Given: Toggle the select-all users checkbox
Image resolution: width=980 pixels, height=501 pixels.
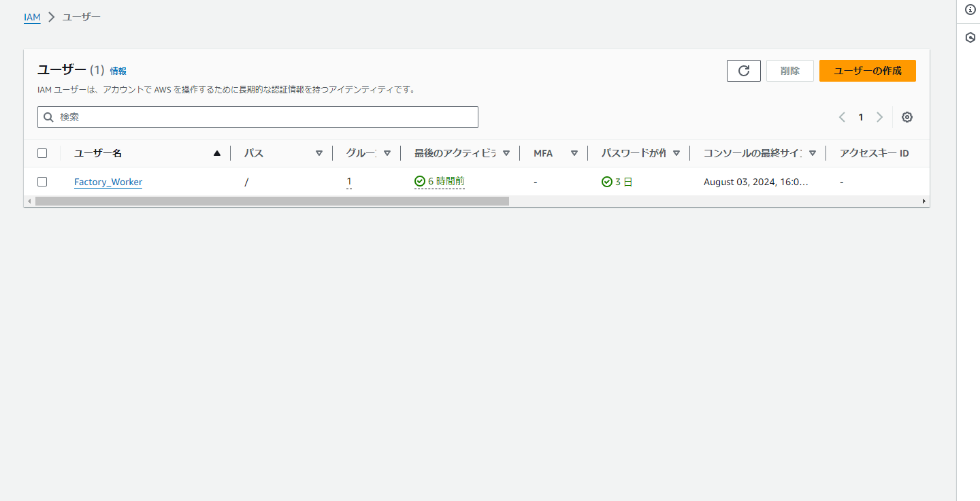Looking at the screenshot, I should (x=42, y=153).
